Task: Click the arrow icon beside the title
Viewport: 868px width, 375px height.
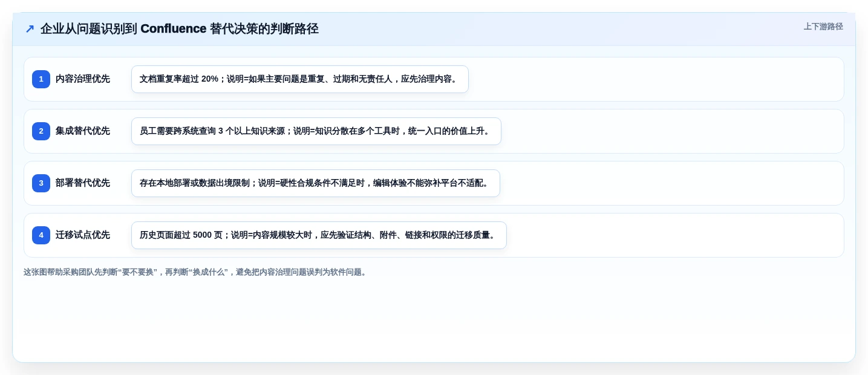Action: [30, 28]
